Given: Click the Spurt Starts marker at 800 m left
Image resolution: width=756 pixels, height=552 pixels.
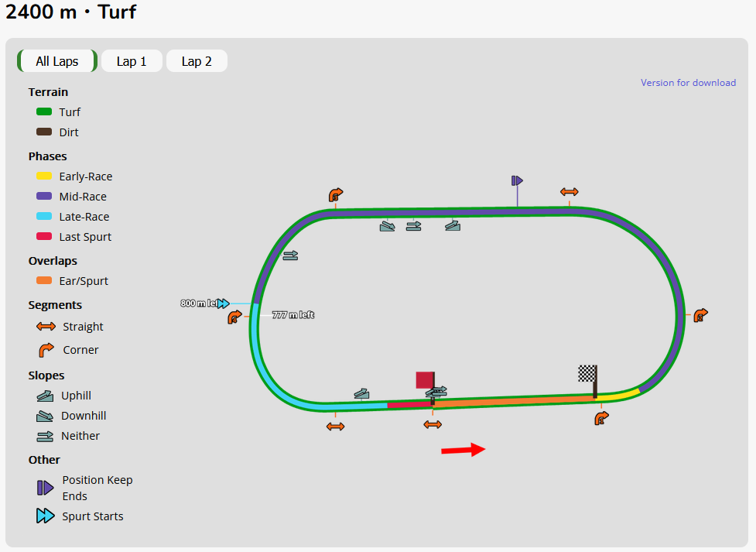Looking at the screenshot, I should [x=223, y=303].
